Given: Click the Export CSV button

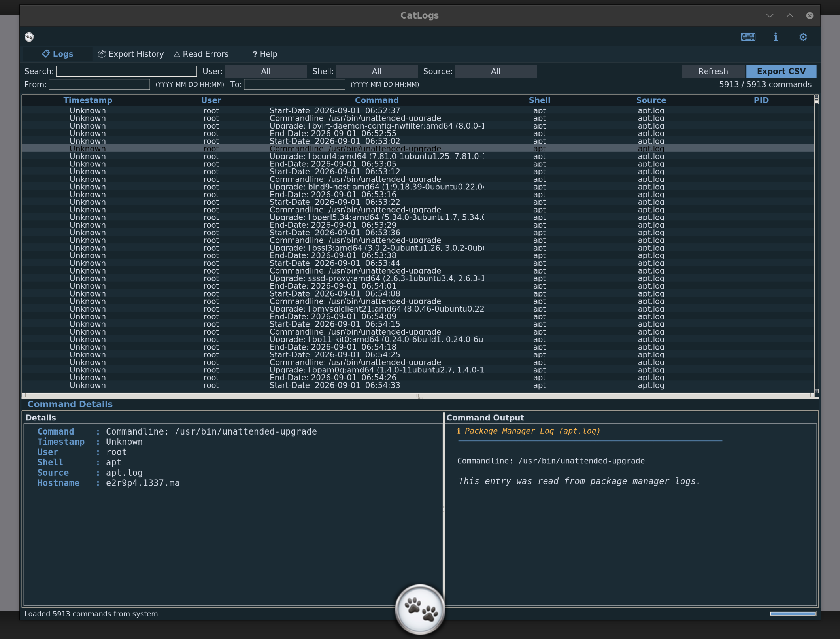Looking at the screenshot, I should point(781,71).
